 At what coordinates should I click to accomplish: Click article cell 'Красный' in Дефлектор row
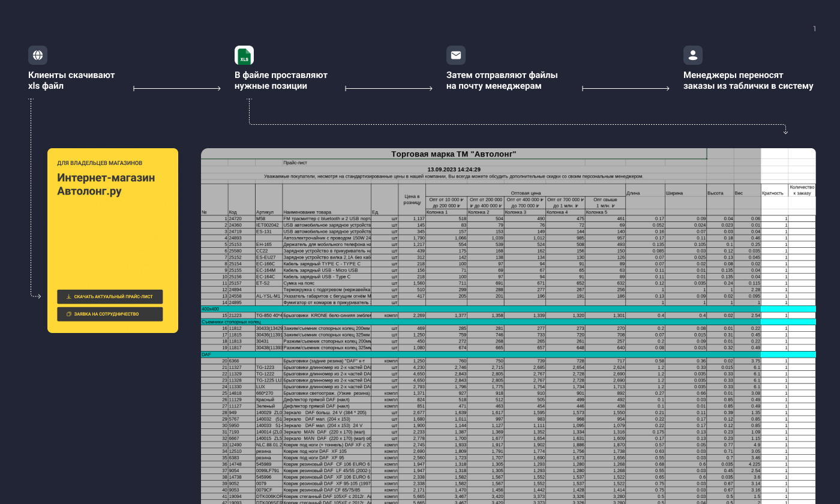pyautogui.click(x=269, y=400)
